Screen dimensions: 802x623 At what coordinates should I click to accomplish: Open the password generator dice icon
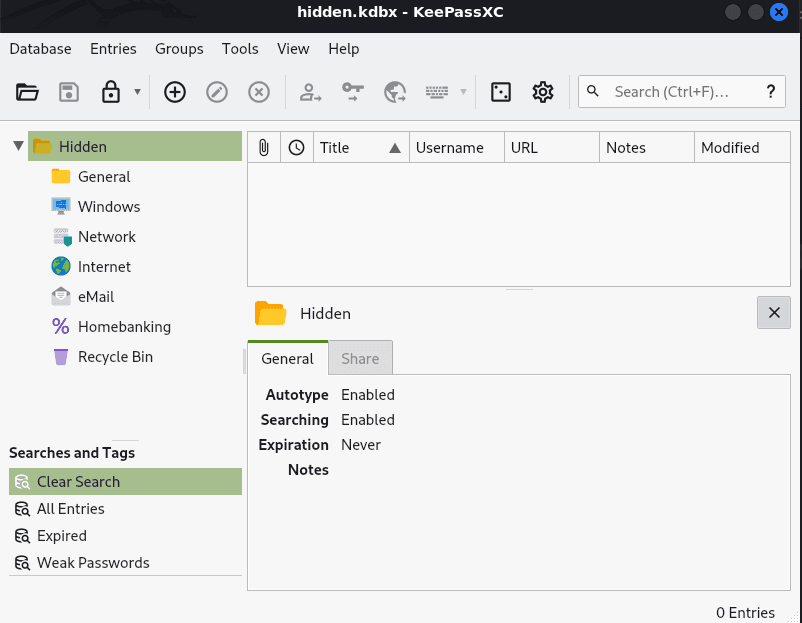501,92
